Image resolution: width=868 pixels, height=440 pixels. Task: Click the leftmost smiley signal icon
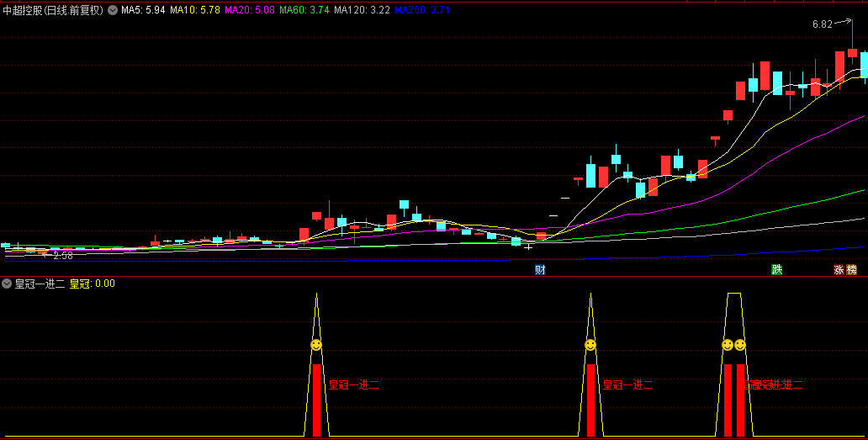(x=316, y=345)
